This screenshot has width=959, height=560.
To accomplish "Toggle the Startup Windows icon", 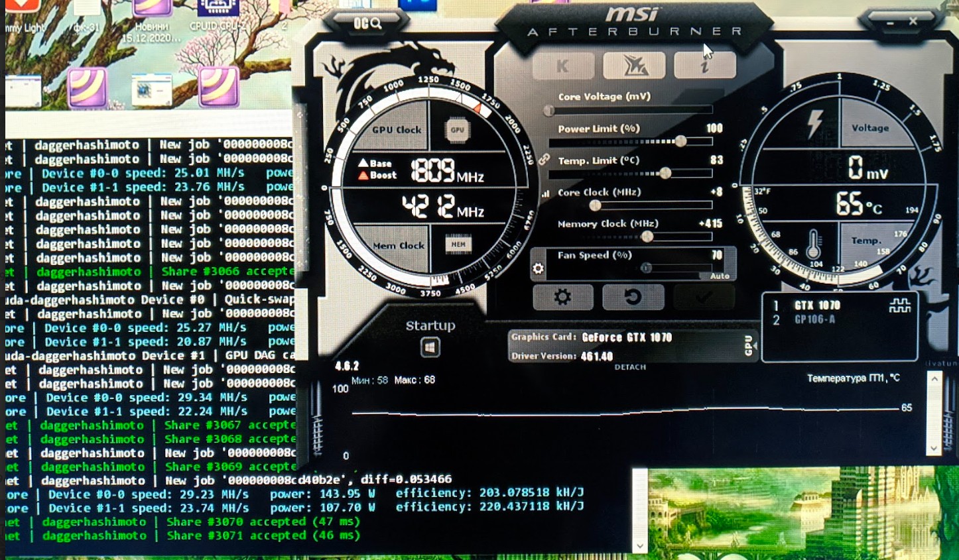I will [x=430, y=347].
